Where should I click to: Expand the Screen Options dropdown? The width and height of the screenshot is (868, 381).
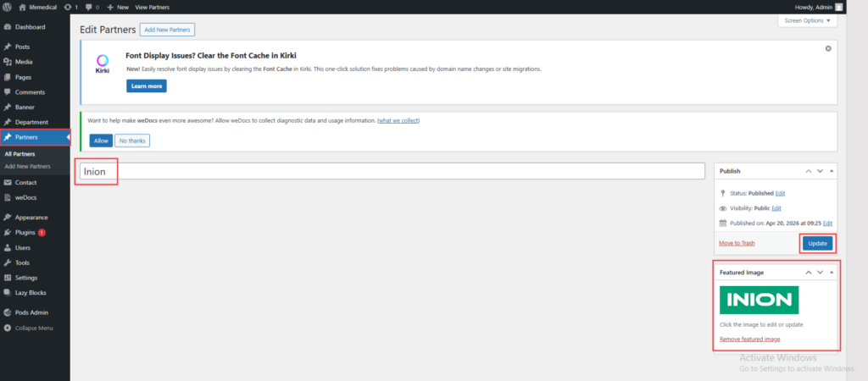coord(807,20)
